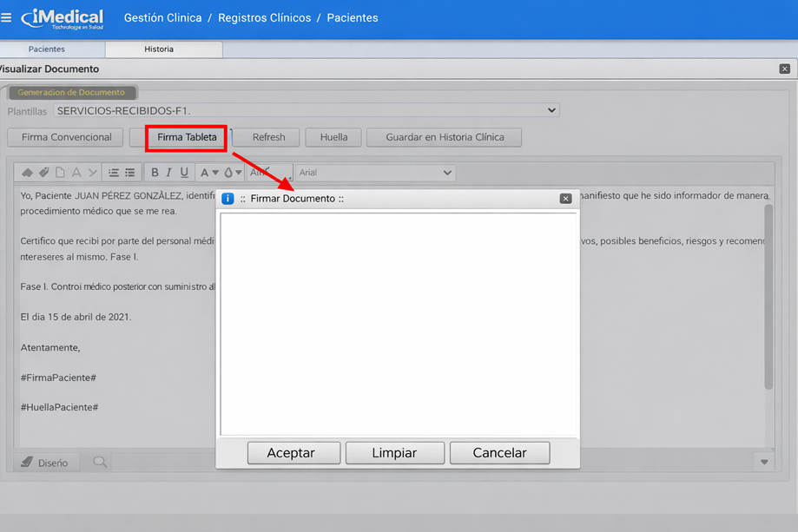Image resolution: width=798 pixels, height=532 pixels.
Task: Click the bullet list icon
Action: pos(129,173)
